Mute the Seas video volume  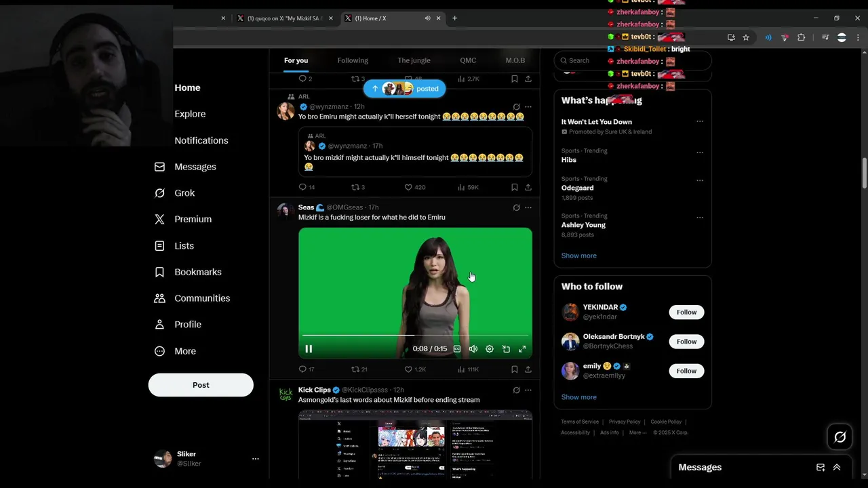click(473, 349)
